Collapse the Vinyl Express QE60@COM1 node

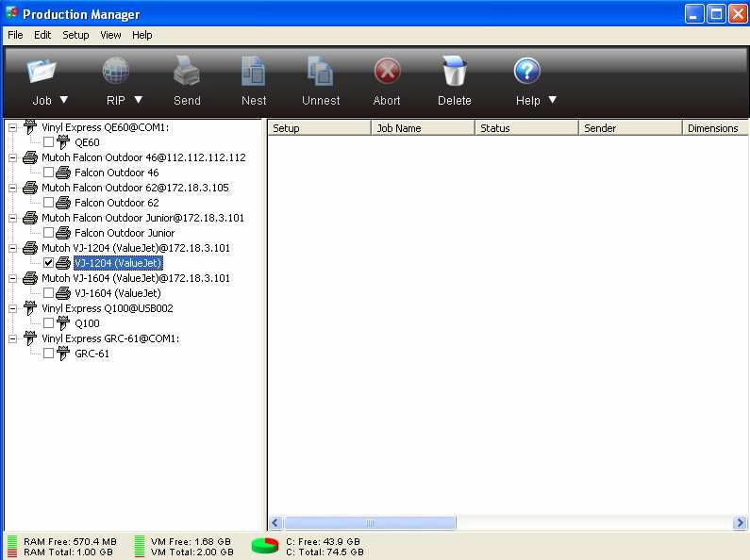[x=13, y=127]
